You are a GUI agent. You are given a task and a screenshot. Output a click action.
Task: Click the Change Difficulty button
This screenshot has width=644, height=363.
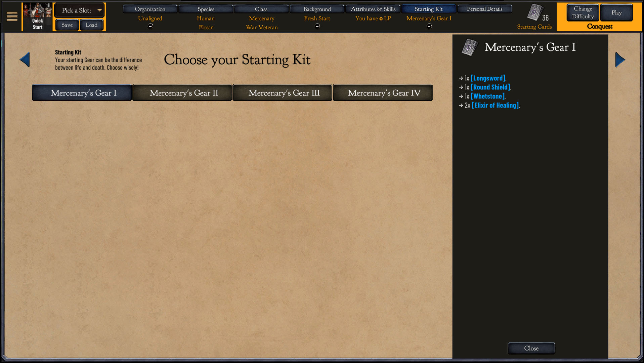tap(583, 12)
